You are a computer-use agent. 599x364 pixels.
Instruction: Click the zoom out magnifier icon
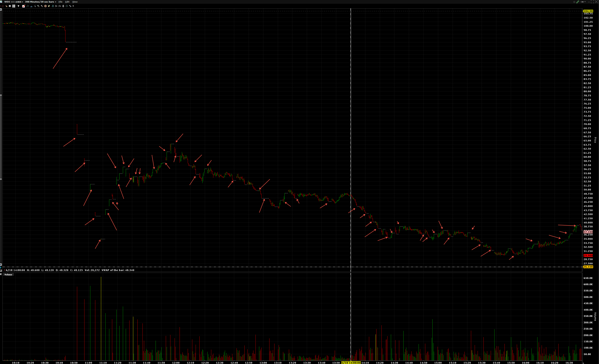tap(42, 6)
